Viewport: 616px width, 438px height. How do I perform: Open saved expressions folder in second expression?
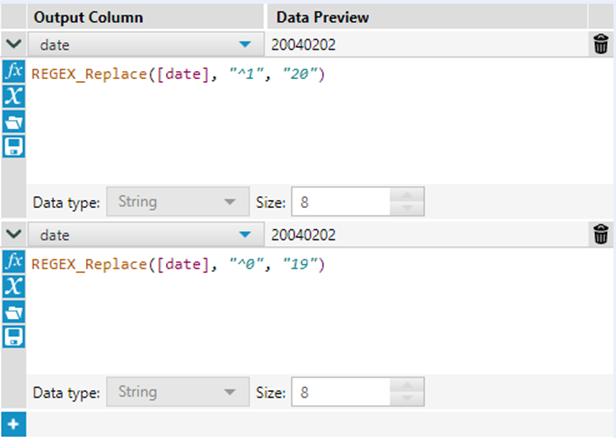(14, 312)
